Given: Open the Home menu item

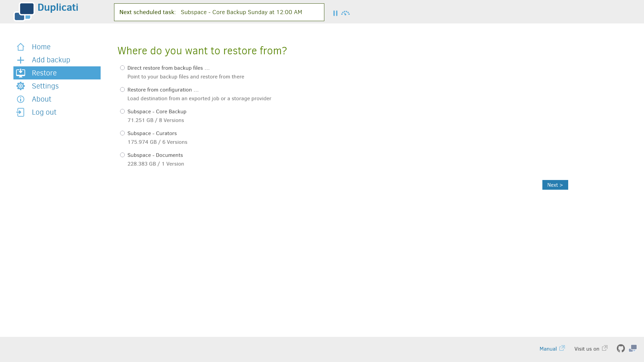Looking at the screenshot, I should coord(57,47).
